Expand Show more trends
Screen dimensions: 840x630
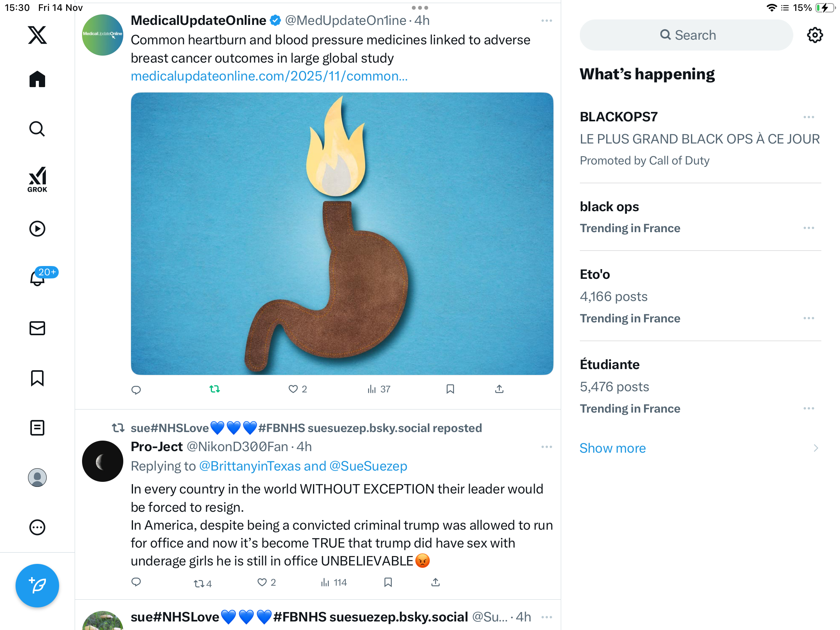coord(612,448)
